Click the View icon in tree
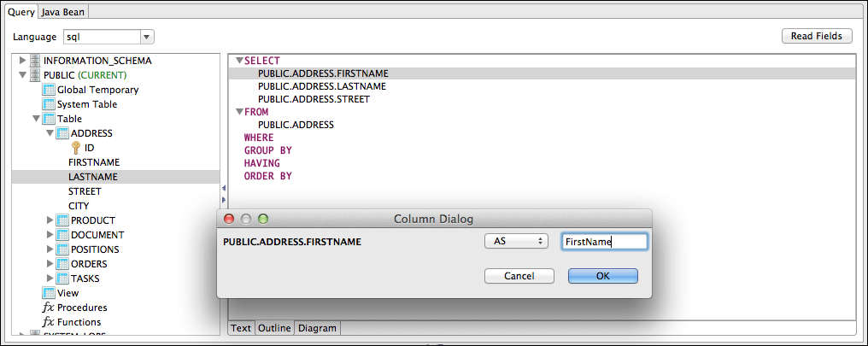 click(49, 293)
